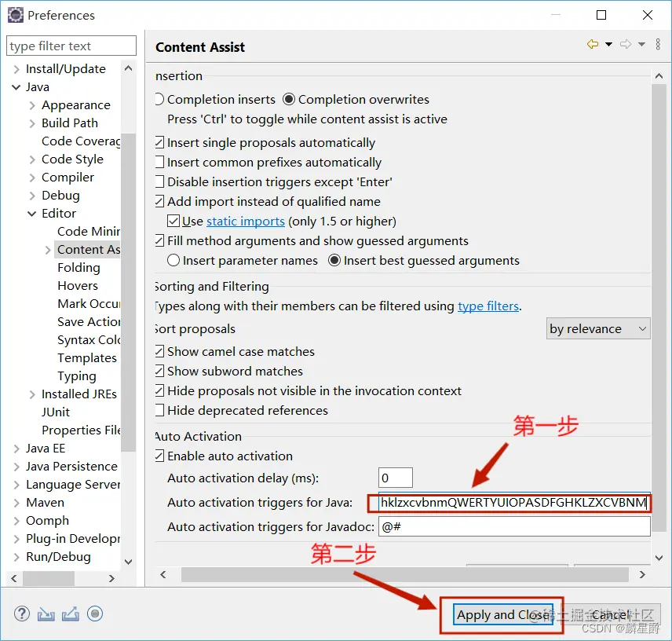Toggle Fill method arguments checkbox

[159, 240]
